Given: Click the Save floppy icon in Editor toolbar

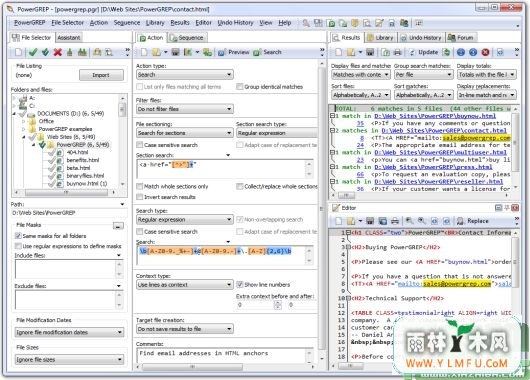Looking at the screenshot, I should (x=370, y=221).
